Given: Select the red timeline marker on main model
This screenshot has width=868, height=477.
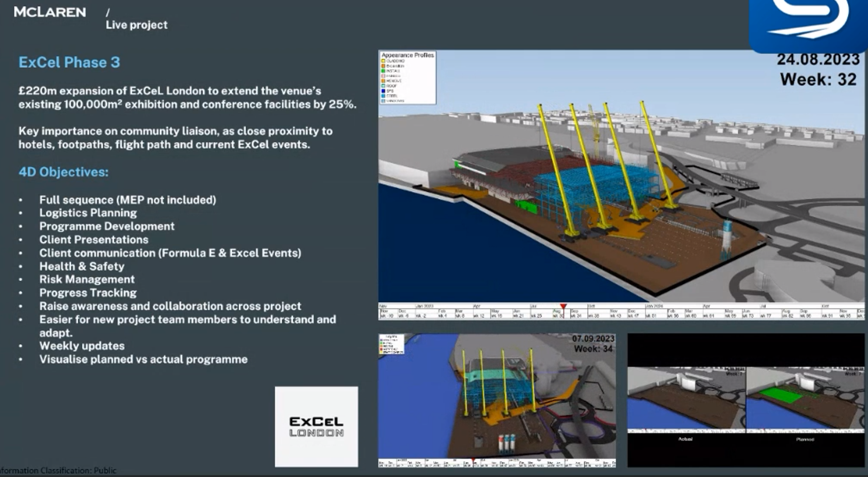Looking at the screenshot, I should pos(563,306).
